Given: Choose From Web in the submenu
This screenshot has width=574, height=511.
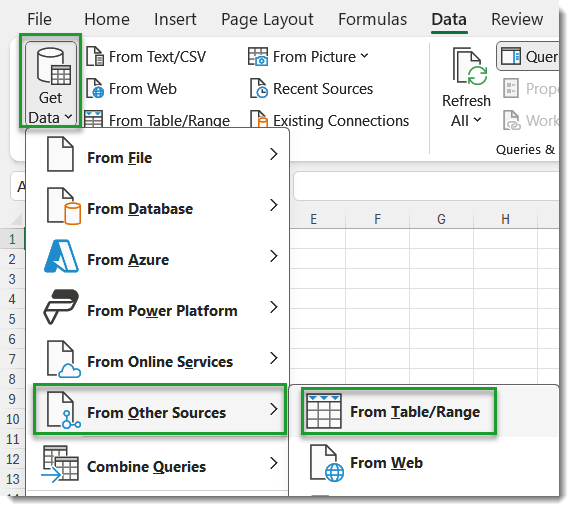Looking at the screenshot, I should click(387, 463).
